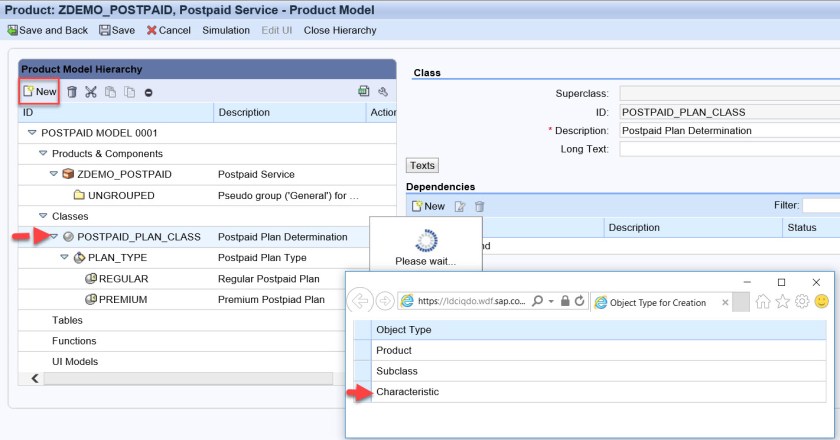Click the export icon in hierarchy toolbar

[x=363, y=92]
